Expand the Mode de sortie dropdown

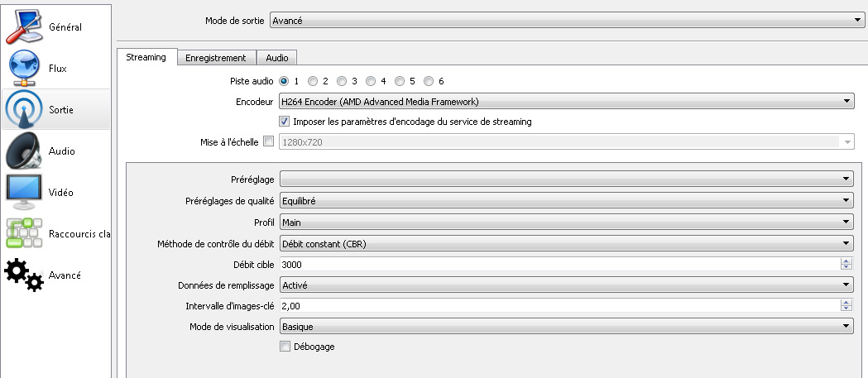[568, 21]
